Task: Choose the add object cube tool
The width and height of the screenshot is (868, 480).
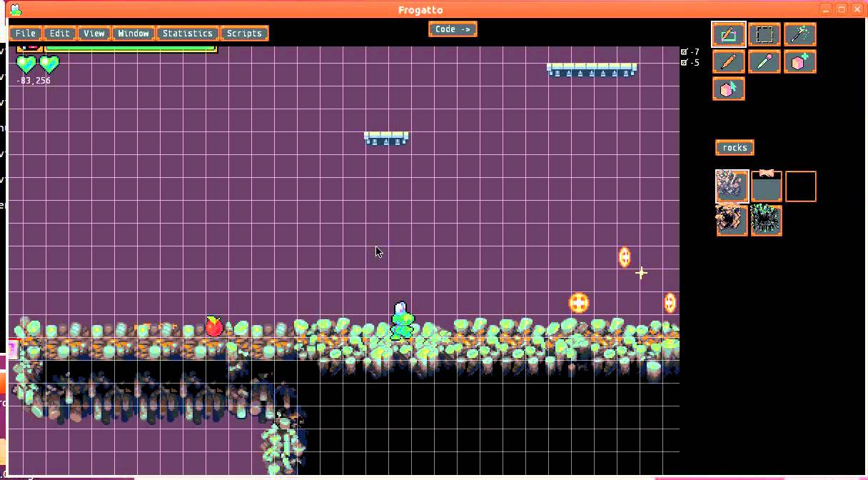Action: 800,62
